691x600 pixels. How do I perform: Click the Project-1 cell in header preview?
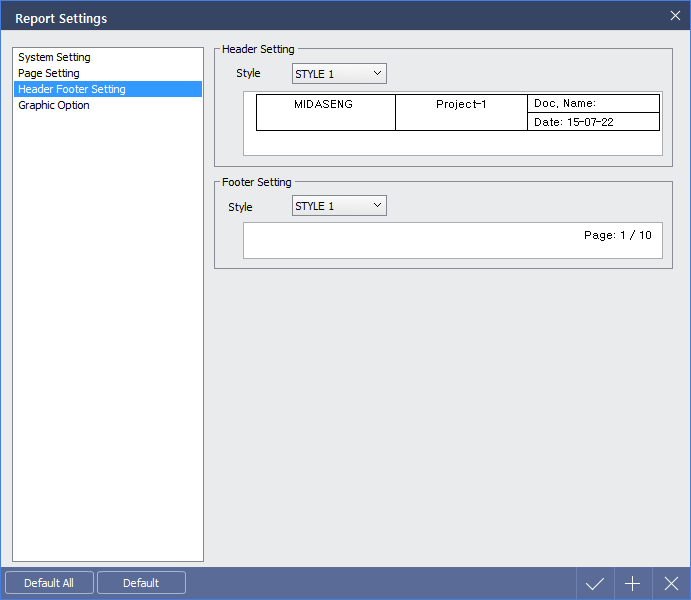[x=461, y=105]
